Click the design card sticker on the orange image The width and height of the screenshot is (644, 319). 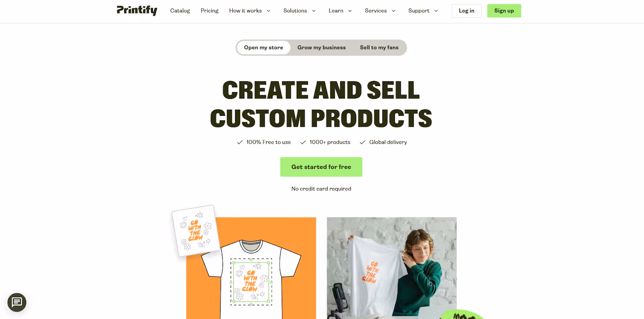pos(196,231)
